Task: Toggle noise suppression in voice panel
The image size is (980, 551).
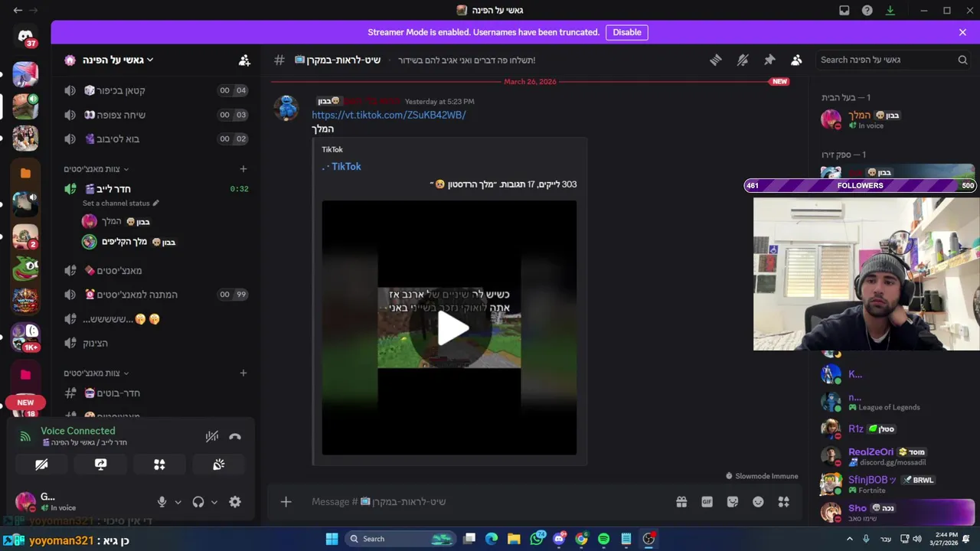Action: click(212, 437)
